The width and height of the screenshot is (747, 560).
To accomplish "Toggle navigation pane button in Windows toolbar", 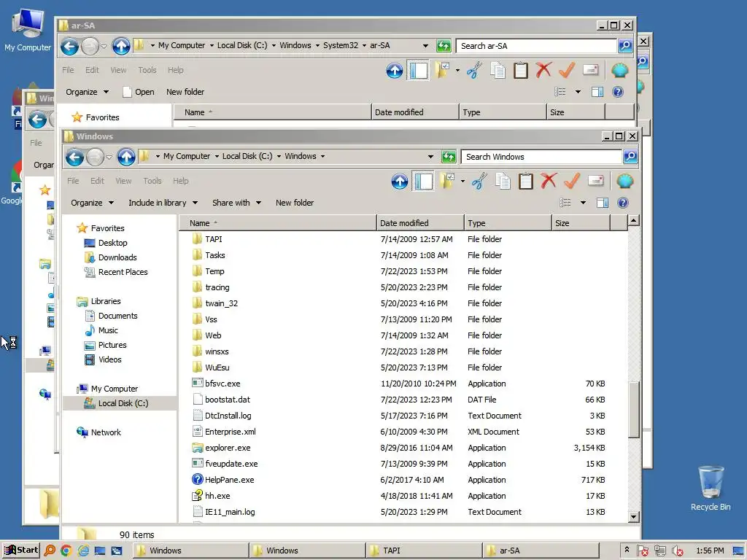I will (x=423, y=181).
